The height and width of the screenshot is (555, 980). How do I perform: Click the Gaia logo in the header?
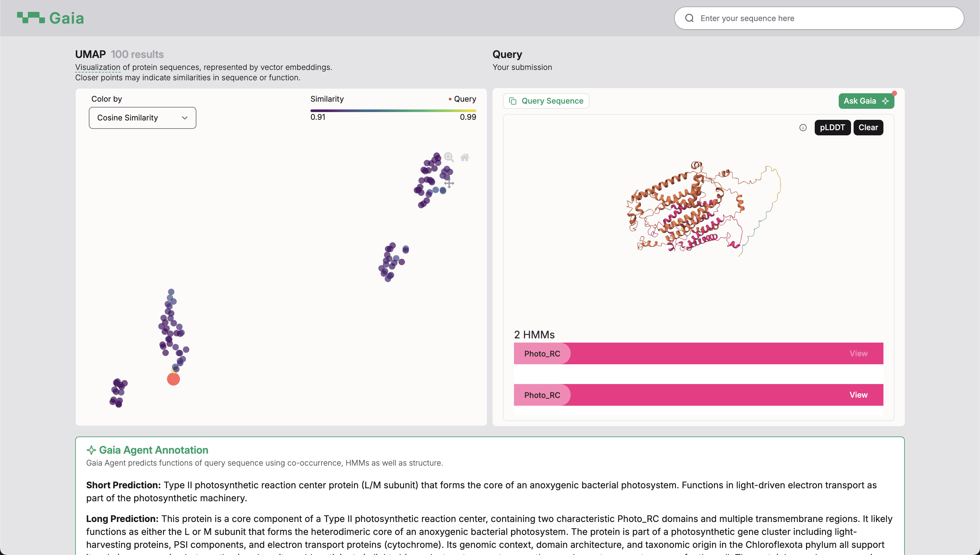(x=50, y=17)
